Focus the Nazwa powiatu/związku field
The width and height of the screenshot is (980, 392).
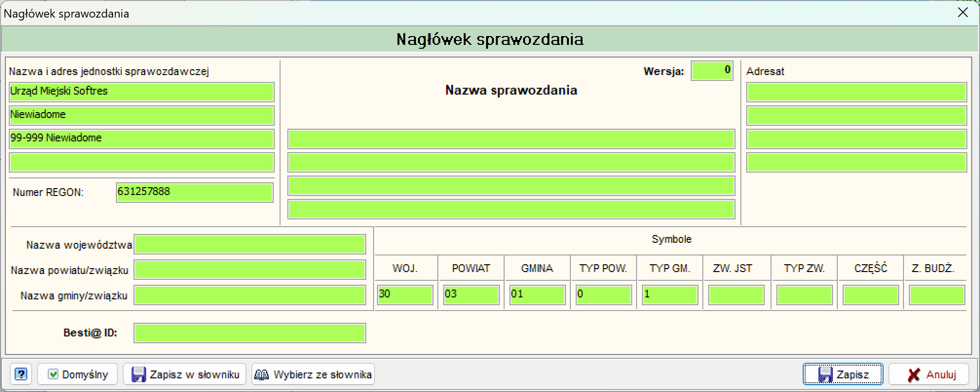(x=250, y=270)
